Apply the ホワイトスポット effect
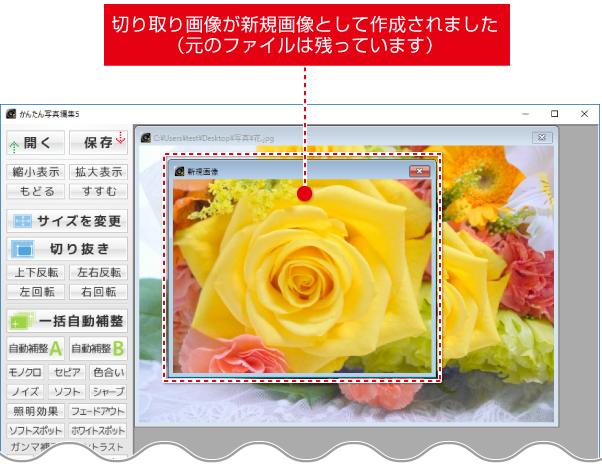Screen dimensions: 602x464 [x=98, y=431]
